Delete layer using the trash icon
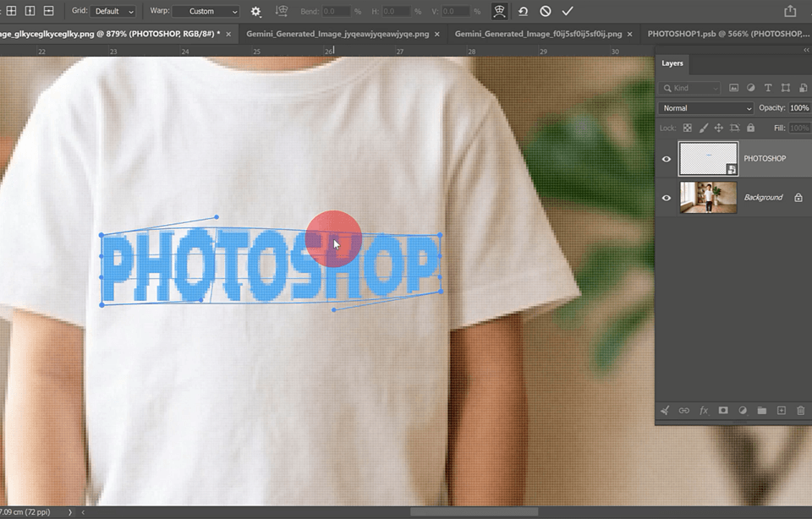Screen dimensions: 812x519 (x=801, y=410)
